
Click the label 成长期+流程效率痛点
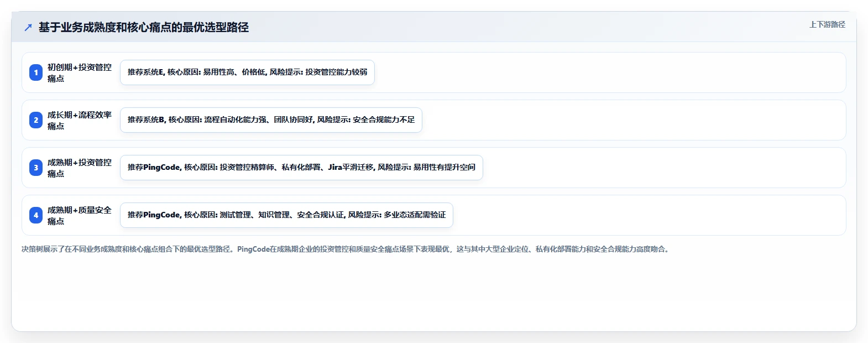(80, 120)
